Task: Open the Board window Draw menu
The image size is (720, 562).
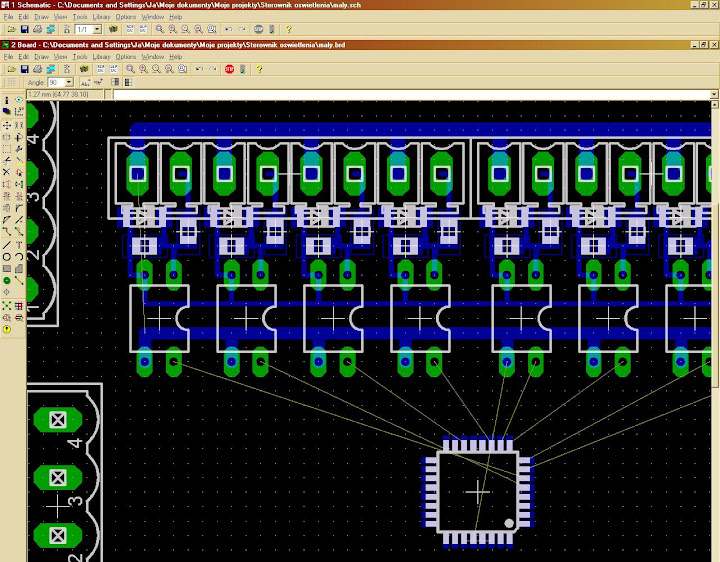Action: [x=41, y=56]
